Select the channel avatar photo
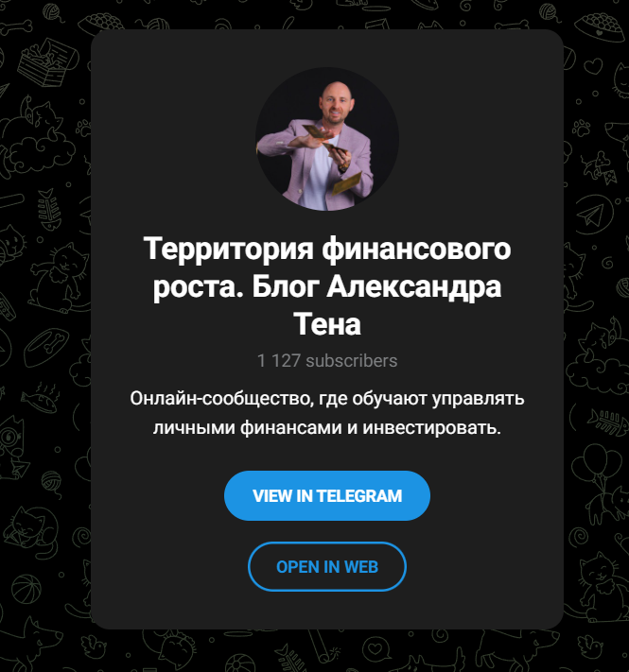 pos(327,139)
